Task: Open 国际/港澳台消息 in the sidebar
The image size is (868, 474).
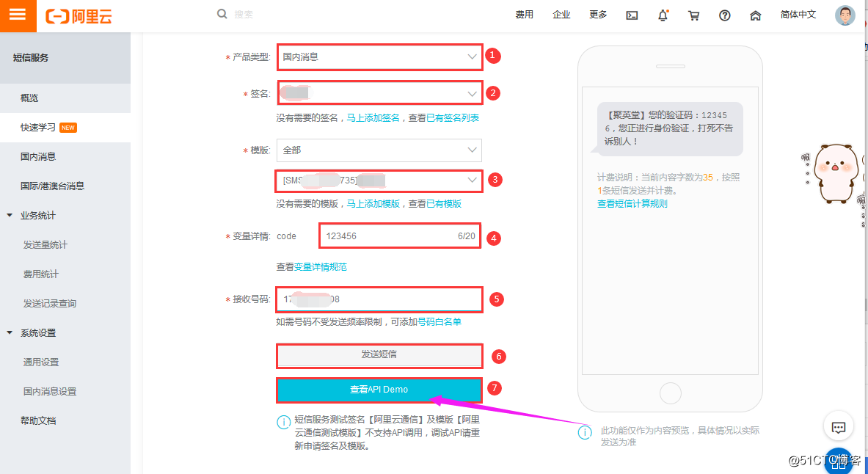Action: click(x=65, y=186)
